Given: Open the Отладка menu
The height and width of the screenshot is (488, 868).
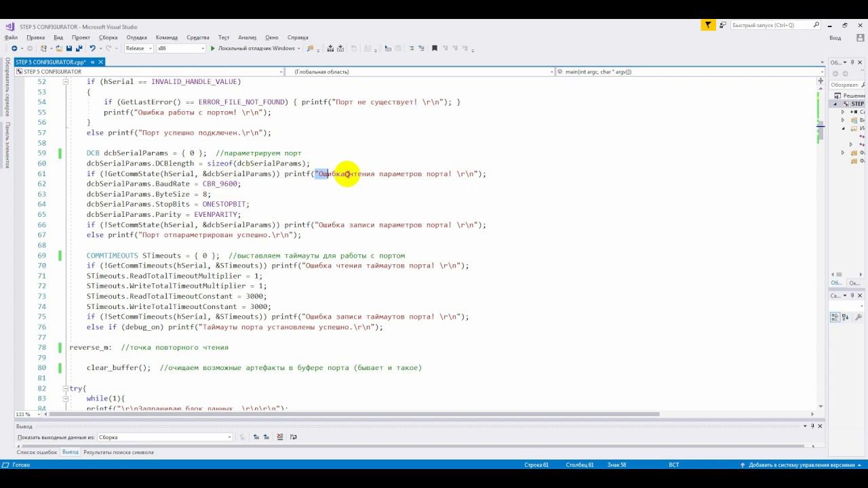Looking at the screenshot, I should [x=137, y=38].
